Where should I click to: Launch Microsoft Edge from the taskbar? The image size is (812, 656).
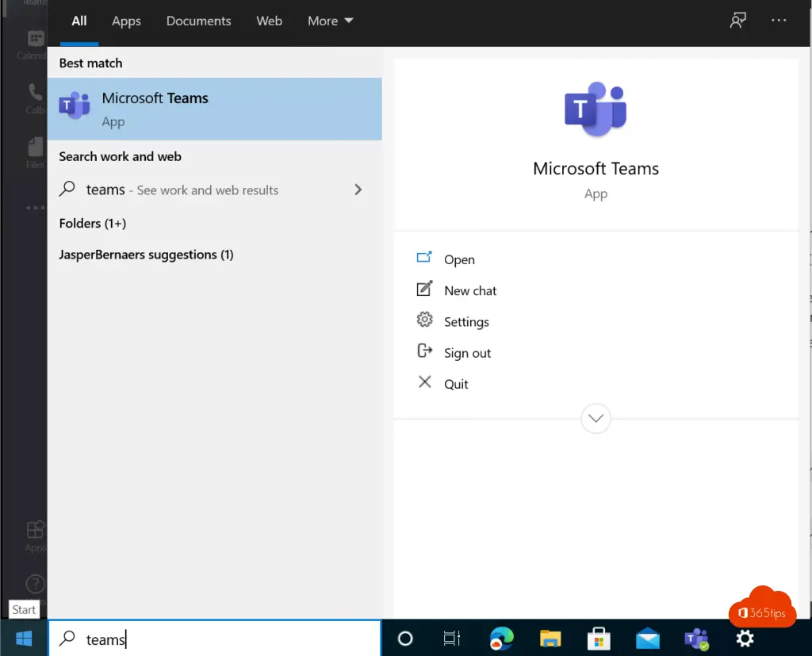[501, 639]
